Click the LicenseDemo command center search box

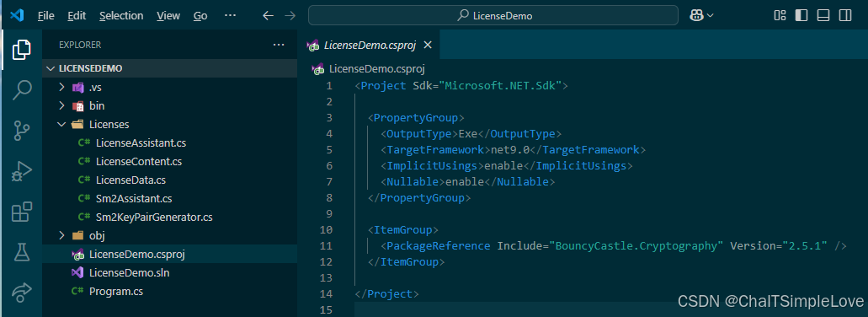coord(493,15)
